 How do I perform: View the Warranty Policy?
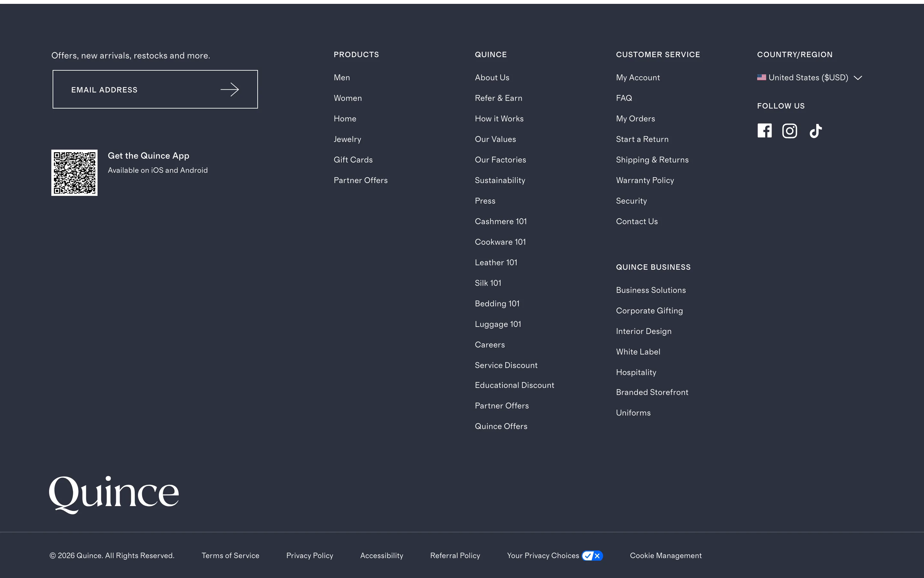tap(645, 180)
